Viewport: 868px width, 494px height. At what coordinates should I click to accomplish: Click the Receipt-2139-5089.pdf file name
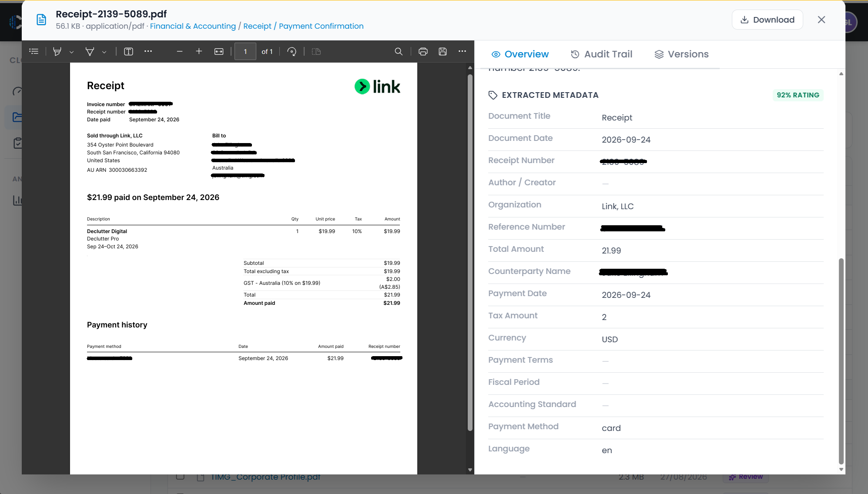click(x=111, y=14)
